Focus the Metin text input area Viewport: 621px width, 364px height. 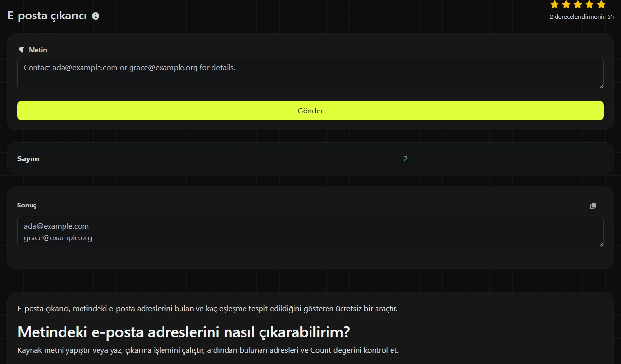(310, 74)
